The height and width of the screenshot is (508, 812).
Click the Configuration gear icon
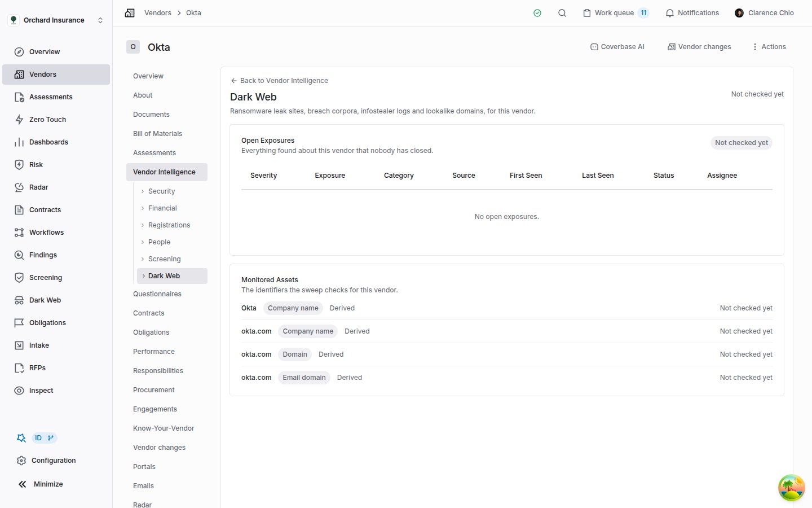[21, 461]
